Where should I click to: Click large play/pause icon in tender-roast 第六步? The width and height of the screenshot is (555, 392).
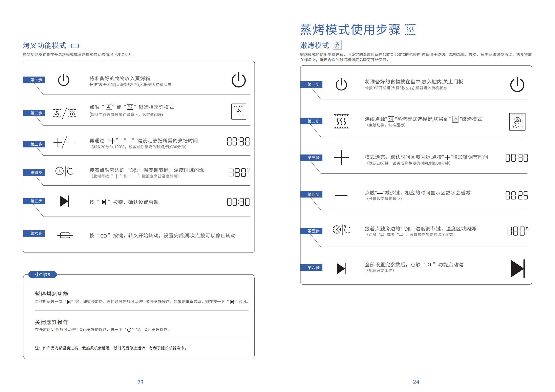coord(517,268)
